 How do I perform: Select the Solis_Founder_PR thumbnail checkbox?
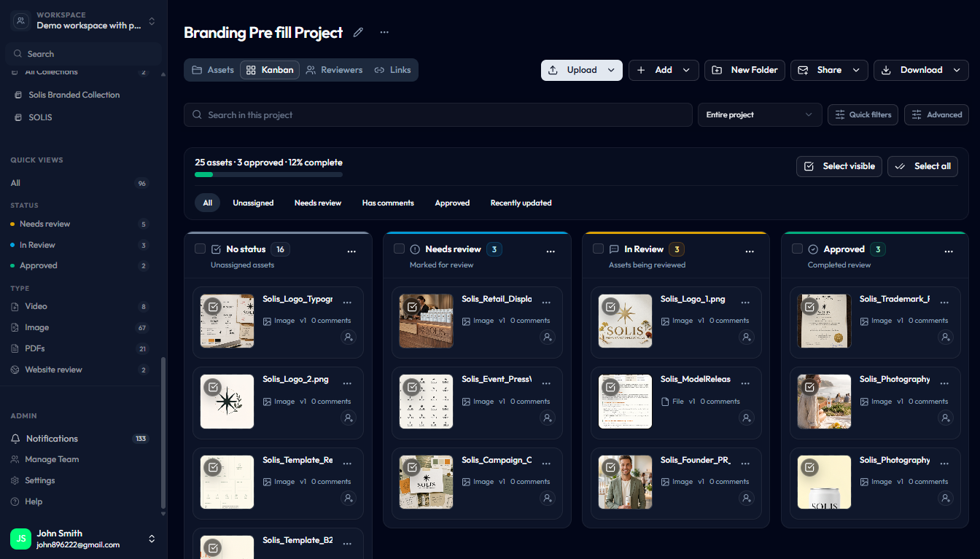(x=611, y=468)
